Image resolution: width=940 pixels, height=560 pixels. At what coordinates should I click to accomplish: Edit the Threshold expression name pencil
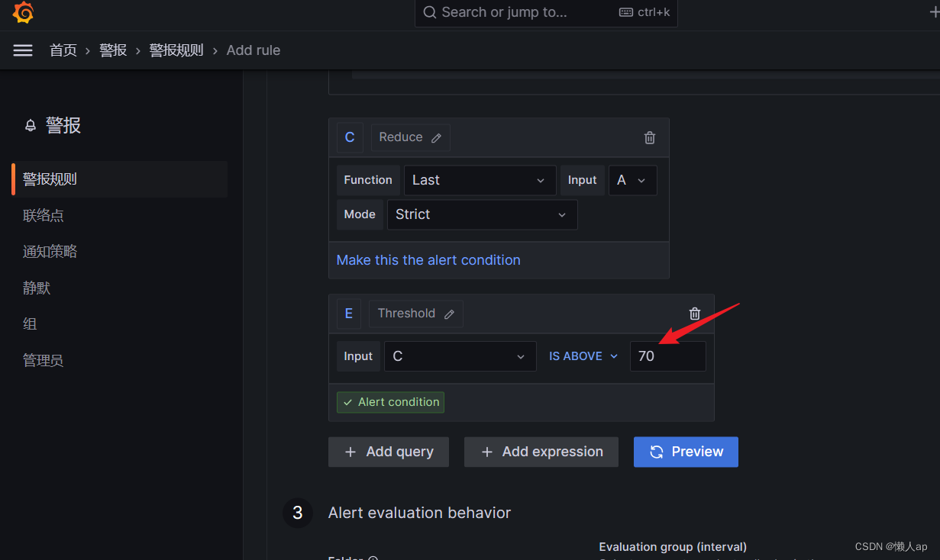pos(450,314)
